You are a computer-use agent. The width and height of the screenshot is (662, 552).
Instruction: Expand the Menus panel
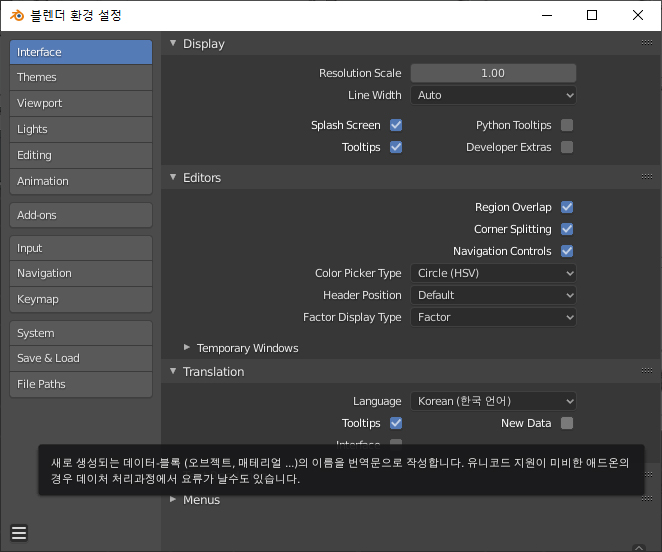point(173,499)
